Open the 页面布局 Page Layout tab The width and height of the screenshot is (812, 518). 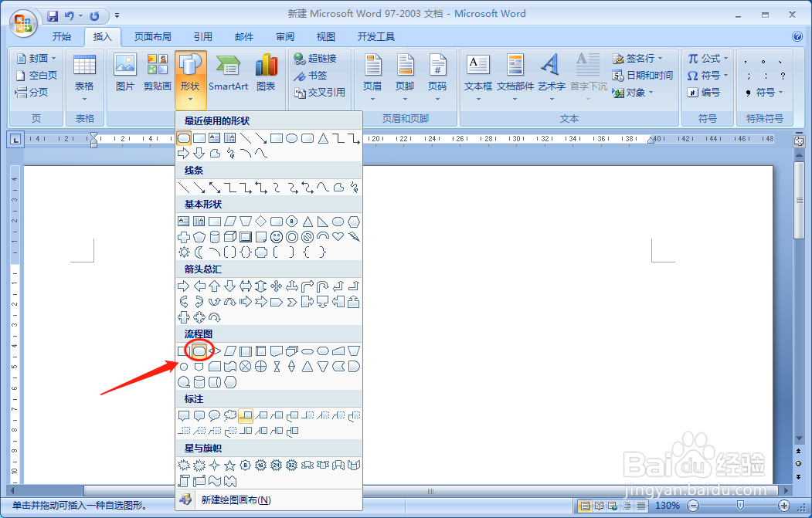[x=152, y=37]
